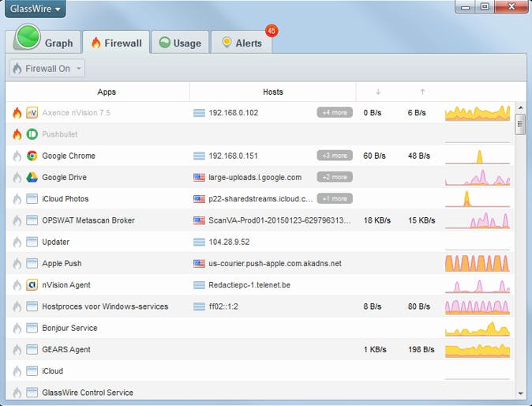Minimize the GlassWire window
The image size is (532, 406).
[466, 7]
